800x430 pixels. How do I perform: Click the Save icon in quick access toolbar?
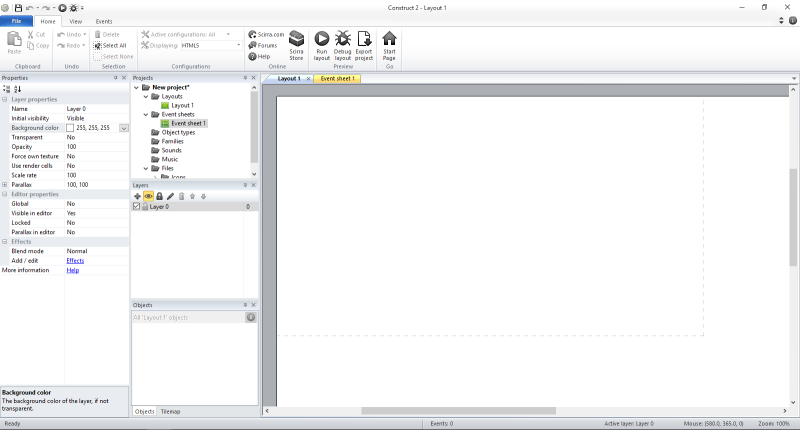[x=18, y=8]
